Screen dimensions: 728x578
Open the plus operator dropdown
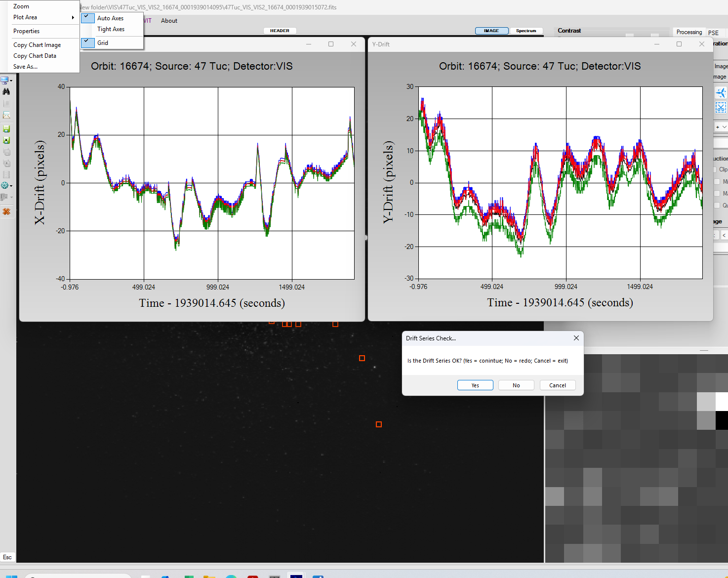721,127
